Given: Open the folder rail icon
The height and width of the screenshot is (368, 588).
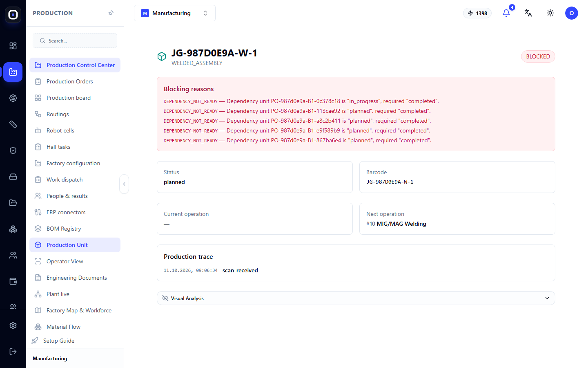Looking at the screenshot, I should pos(13,203).
